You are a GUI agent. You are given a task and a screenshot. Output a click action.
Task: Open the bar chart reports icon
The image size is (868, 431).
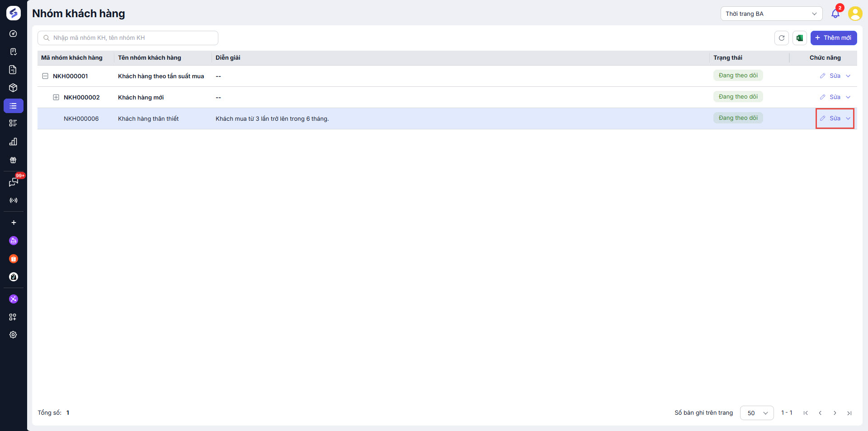pyautogui.click(x=13, y=142)
